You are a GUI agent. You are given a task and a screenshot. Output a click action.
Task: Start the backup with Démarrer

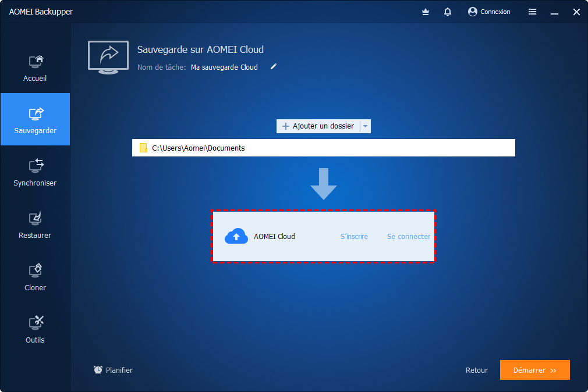(x=535, y=370)
